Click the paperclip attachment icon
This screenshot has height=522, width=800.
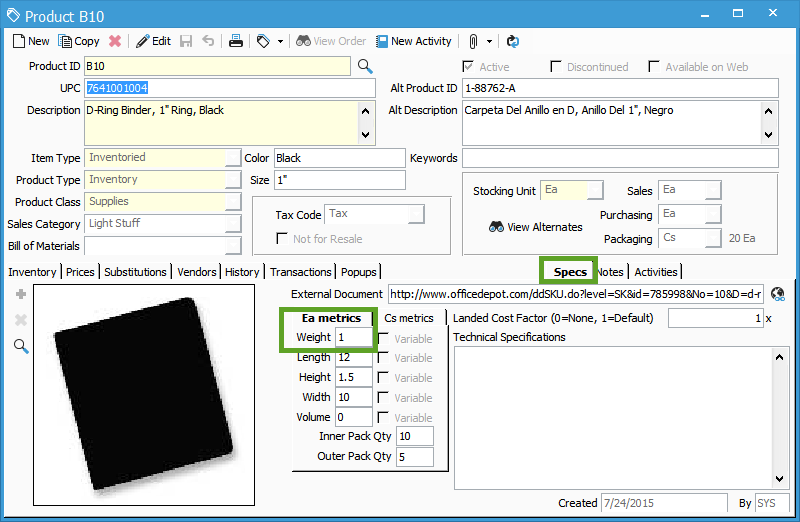[x=473, y=42]
